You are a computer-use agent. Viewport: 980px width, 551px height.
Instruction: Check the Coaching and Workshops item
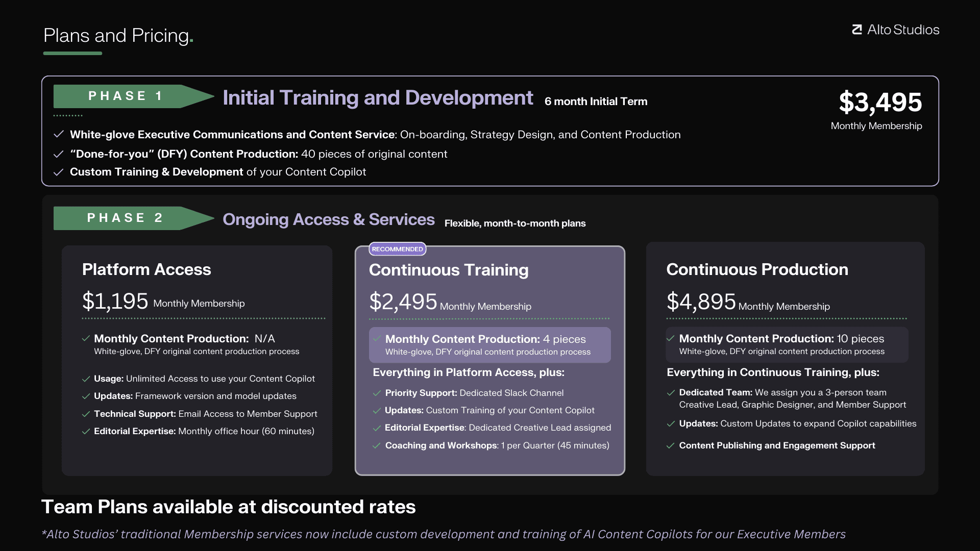point(377,445)
